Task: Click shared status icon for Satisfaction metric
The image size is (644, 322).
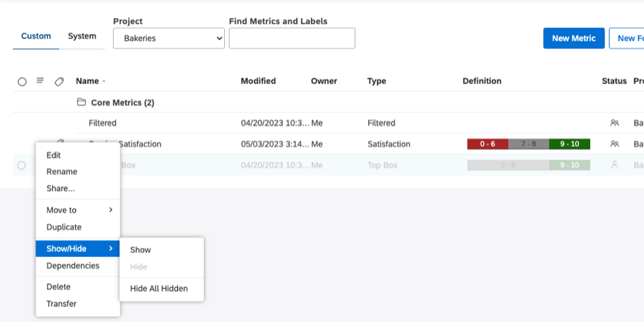Action: click(x=614, y=144)
